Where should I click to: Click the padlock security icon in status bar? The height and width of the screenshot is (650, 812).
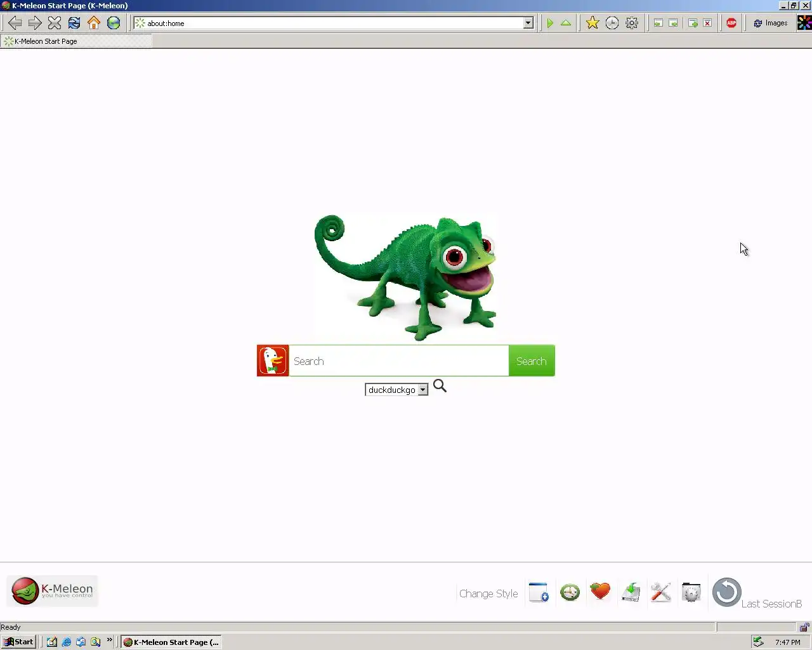(804, 627)
